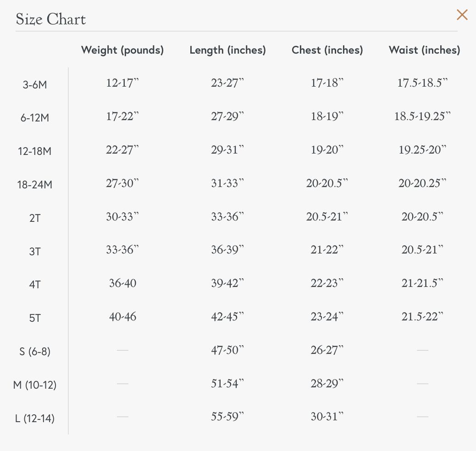Click the 4T size row label
Viewport: 476px width, 451px height.
[35, 285]
